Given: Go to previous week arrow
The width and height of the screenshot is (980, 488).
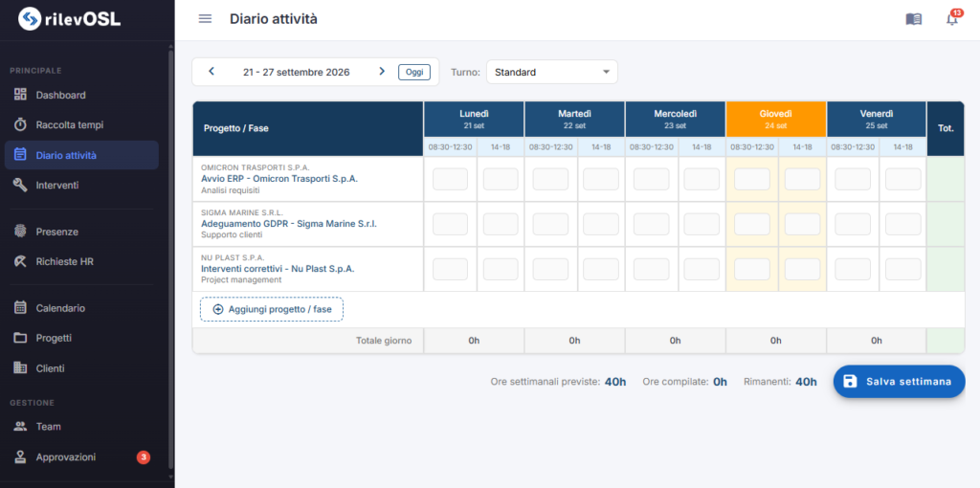Looking at the screenshot, I should (212, 71).
